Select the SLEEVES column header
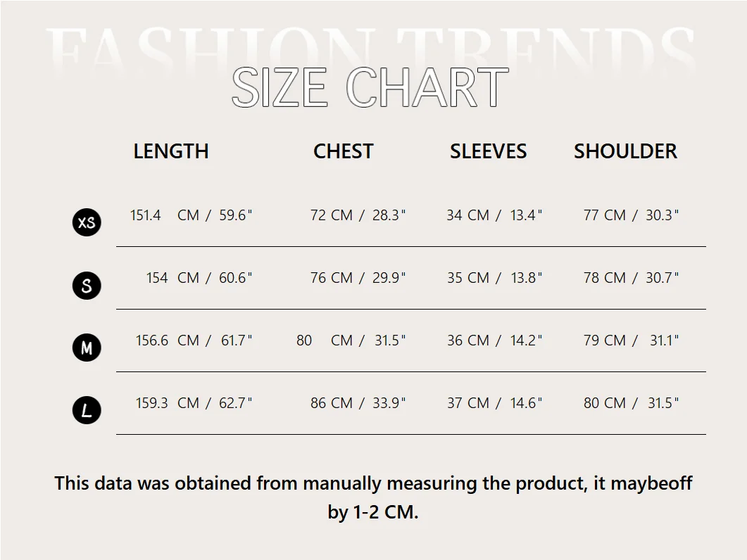747x560 pixels. coord(489,151)
